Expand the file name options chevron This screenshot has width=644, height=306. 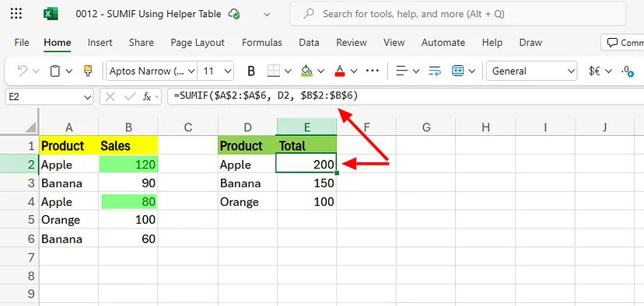(267, 14)
